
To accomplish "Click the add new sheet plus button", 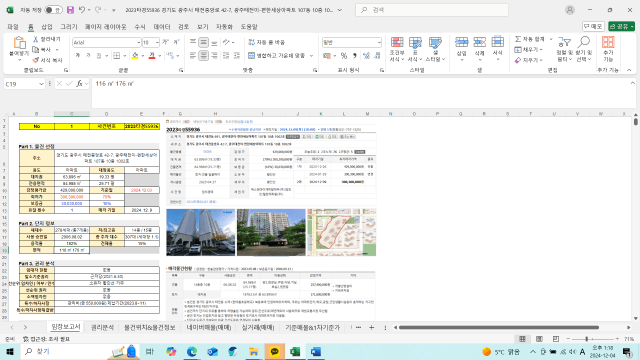I will [371, 327].
